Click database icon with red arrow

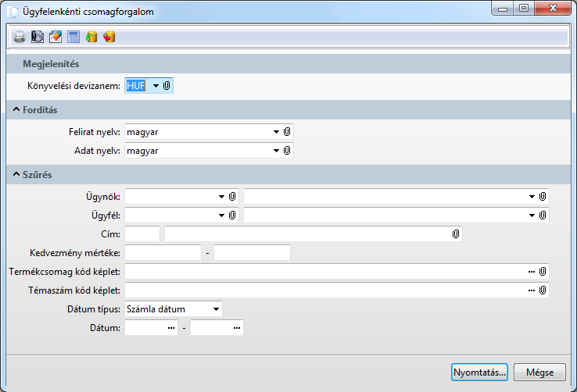point(109,37)
